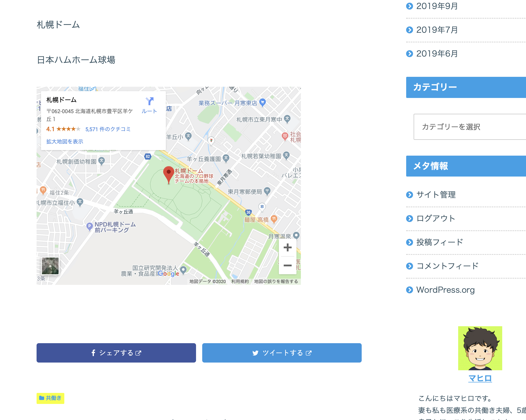The image size is (526, 420).
Task: Click 業務スーパー 月寒東店 shopping pin
Action: pos(263,103)
